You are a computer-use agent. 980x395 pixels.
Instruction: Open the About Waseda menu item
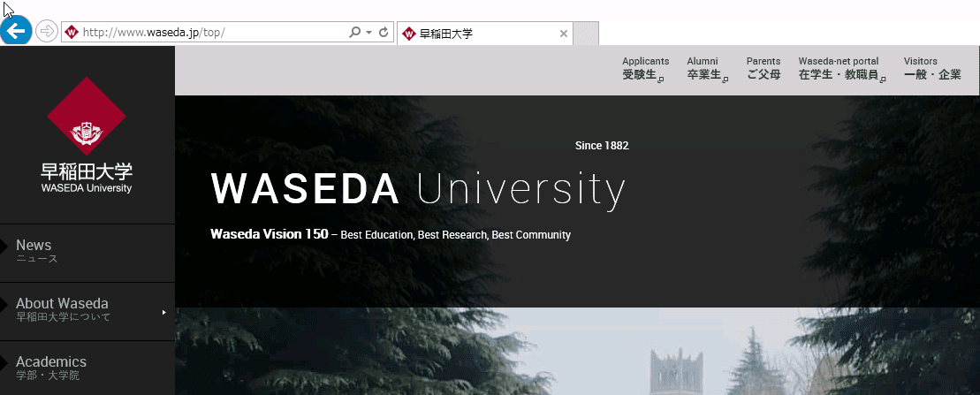(87, 311)
